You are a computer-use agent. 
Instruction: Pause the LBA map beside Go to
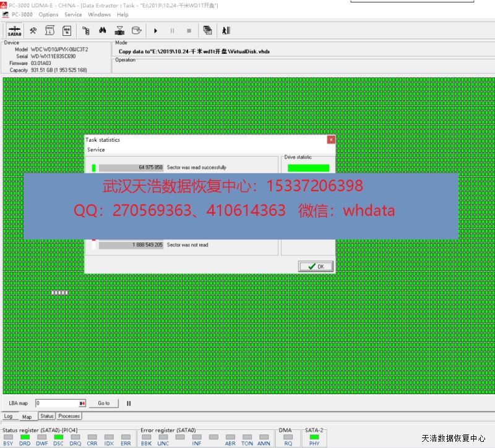coord(129,403)
